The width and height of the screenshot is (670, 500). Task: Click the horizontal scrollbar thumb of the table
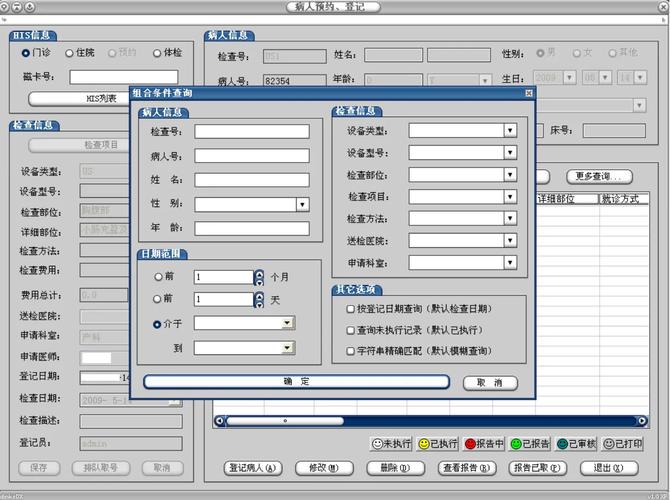(285, 421)
